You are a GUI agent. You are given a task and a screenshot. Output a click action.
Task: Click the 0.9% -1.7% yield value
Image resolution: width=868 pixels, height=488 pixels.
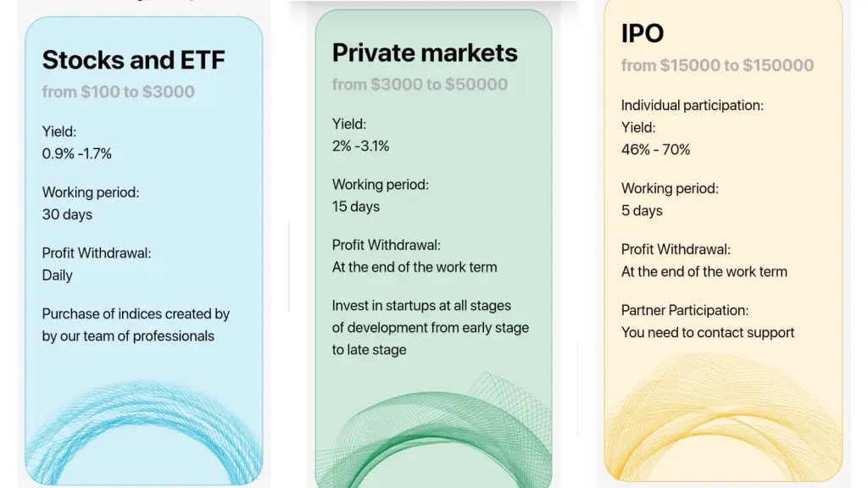[x=77, y=154]
